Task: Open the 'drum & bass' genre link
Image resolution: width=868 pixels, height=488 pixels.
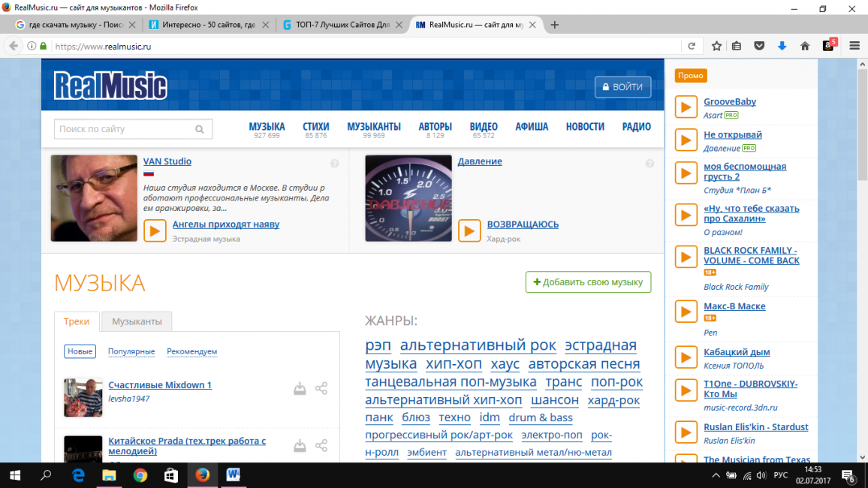Action: [x=541, y=417]
